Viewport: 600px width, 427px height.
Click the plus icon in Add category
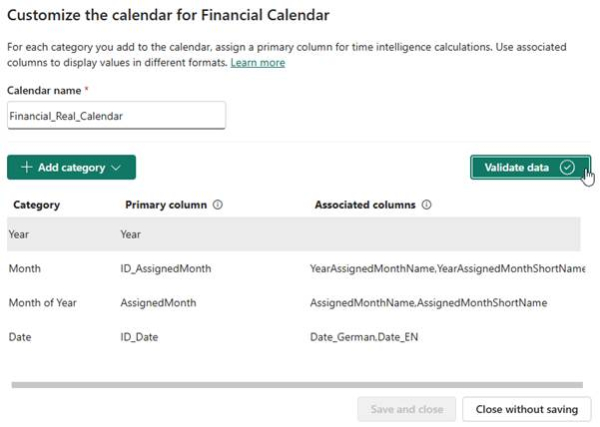click(x=26, y=168)
